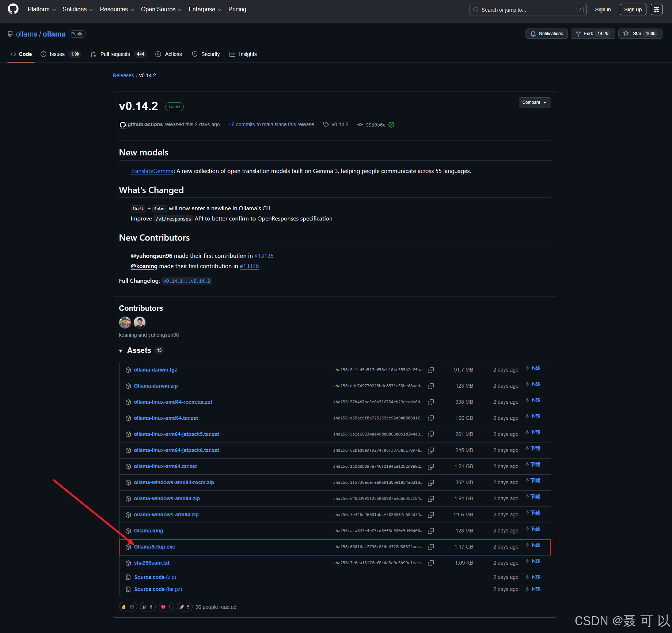Copy sha256 hash for ollama-windows-amd64-rocm.zip

tap(431, 483)
